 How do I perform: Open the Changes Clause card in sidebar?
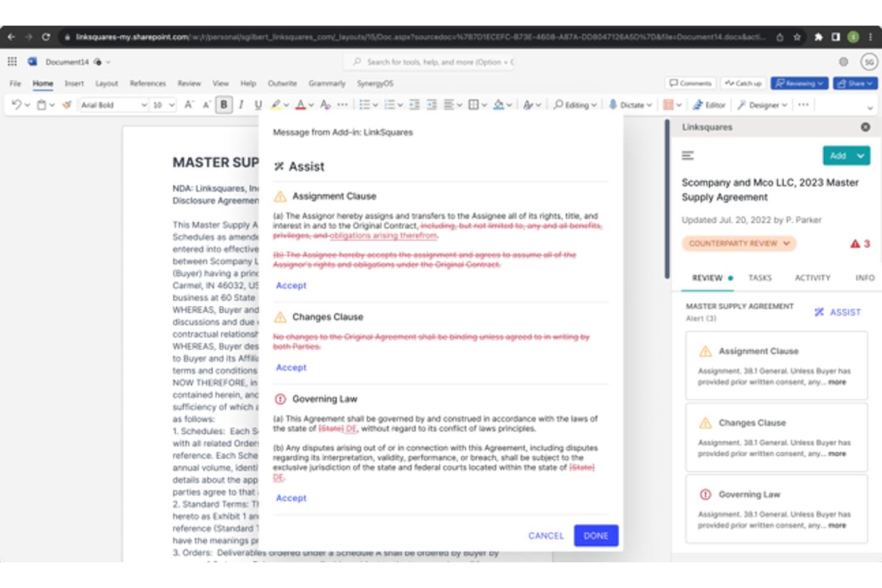tap(776, 437)
